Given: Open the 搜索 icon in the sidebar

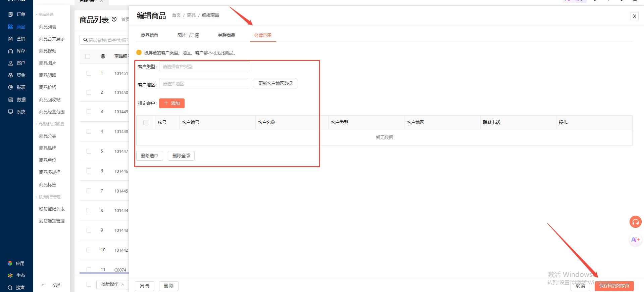Looking at the screenshot, I should tap(10, 288).
